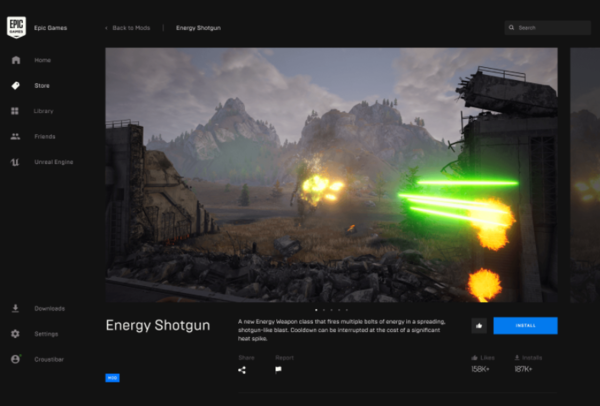This screenshot has width=600, height=406.
Task: Click the Back to Mods link
Action: click(131, 28)
